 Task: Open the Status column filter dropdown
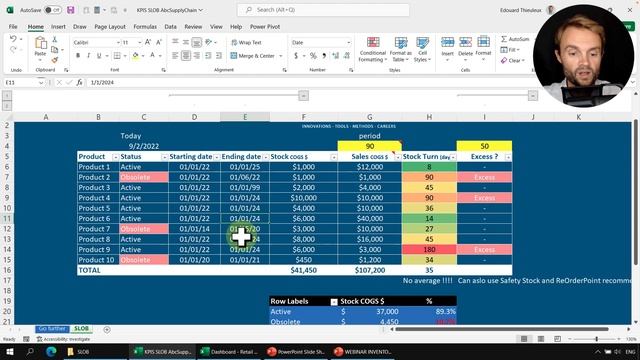click(164, 157)
